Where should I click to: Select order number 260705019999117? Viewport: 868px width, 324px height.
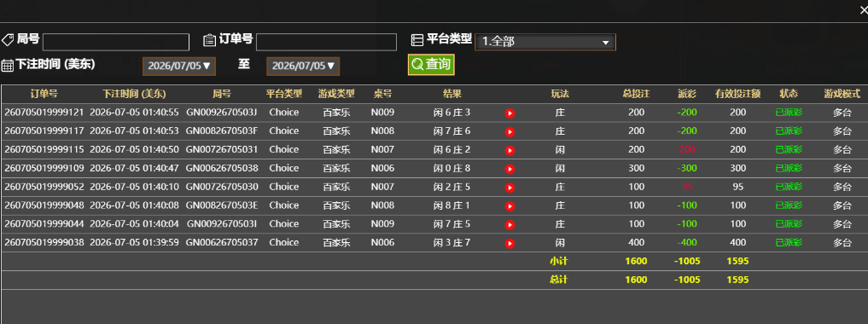pos(44,131)
